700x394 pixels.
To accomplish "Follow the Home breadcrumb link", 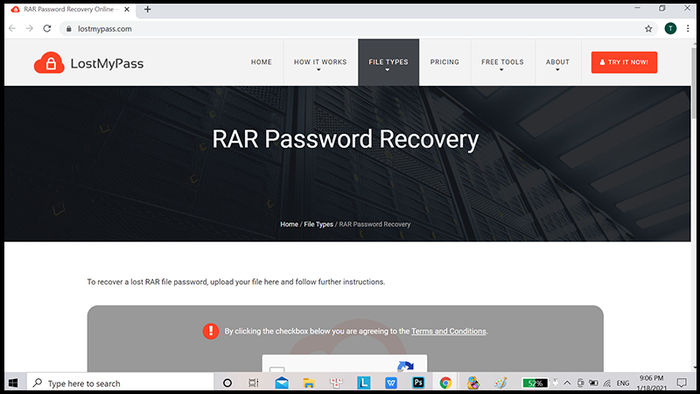I will click(x=289, y=224).
